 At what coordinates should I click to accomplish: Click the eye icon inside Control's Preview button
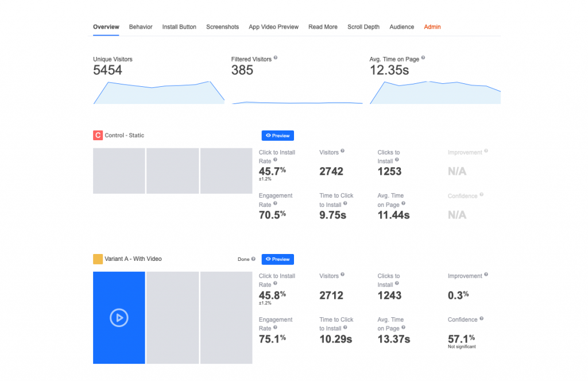[x=269, y=135]
